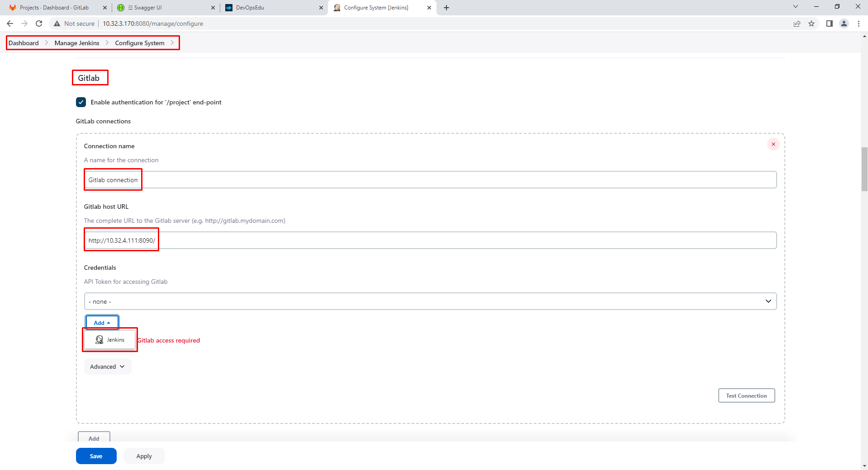Viewport: 868px width, 470px height.
Task: Click the Manage Jenkins breadcrumb
Action: pyautogui.click(x=77, y=43)
